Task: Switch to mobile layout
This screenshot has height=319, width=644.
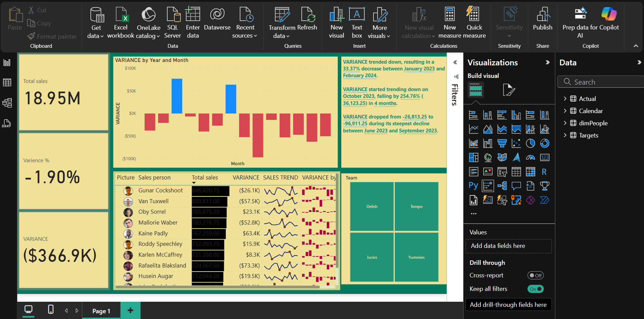Action: click(51, 309)
